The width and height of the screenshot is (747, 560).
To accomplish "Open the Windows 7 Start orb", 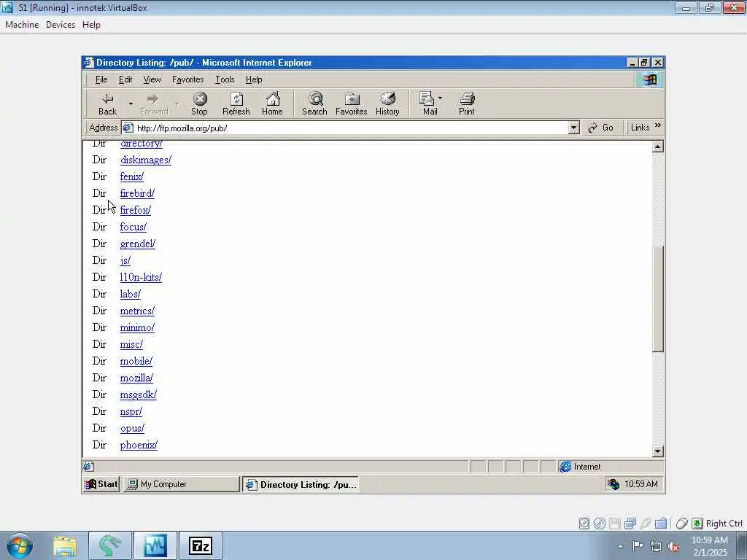I will pyautogui.click(x=20, y=545).
